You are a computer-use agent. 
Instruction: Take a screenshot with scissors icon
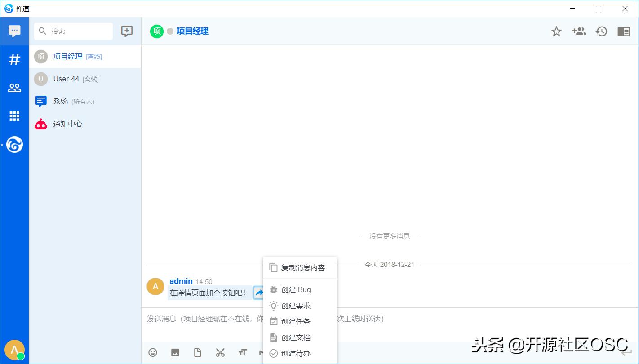(x=220, y=353)
